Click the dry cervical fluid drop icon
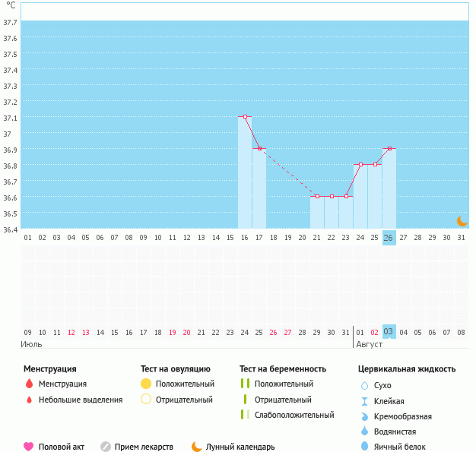 pyautogui.click(x=364, y=385)
